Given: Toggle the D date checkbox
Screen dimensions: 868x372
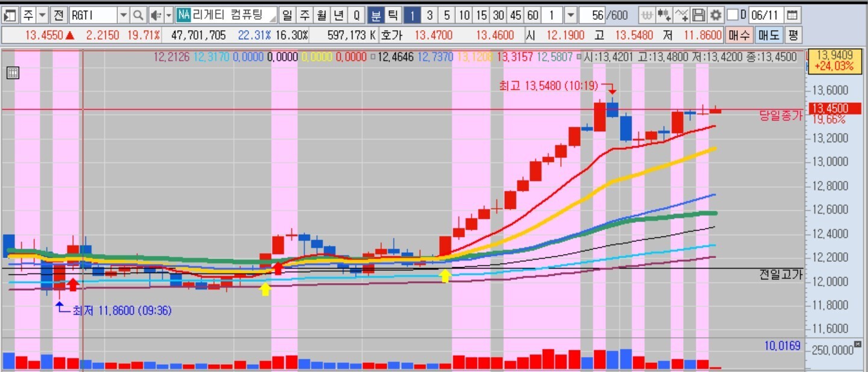Looking at the screenshot, I should tap(732, 14).
